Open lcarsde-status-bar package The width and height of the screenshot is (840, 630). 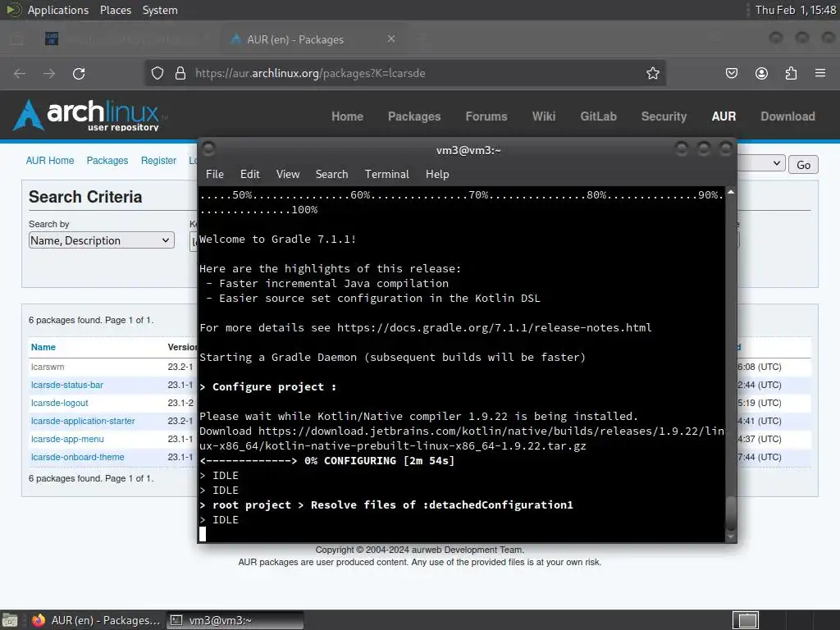pos(67,385)
